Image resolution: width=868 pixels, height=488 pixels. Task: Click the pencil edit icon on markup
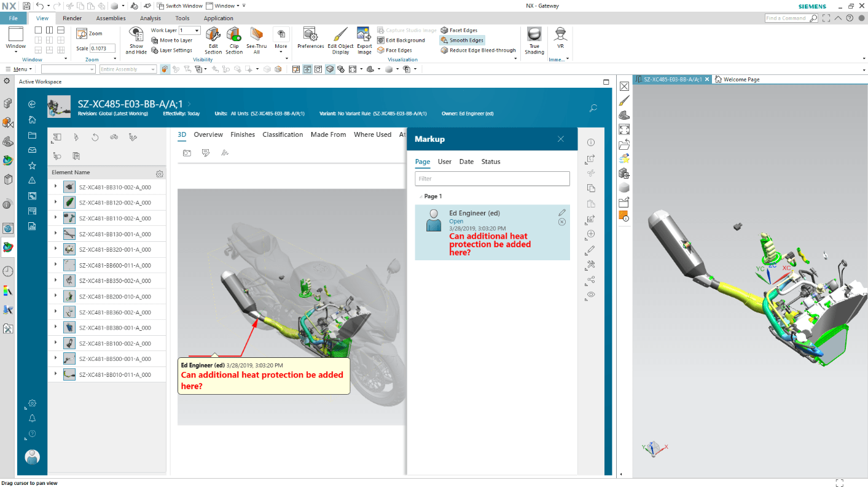pyautogui.click(x=561, y=212)
